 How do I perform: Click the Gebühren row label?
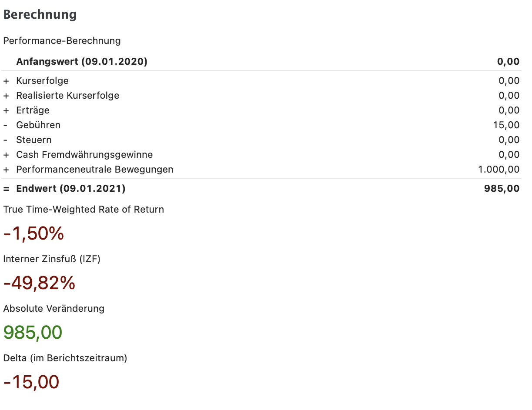coord(38,125)
